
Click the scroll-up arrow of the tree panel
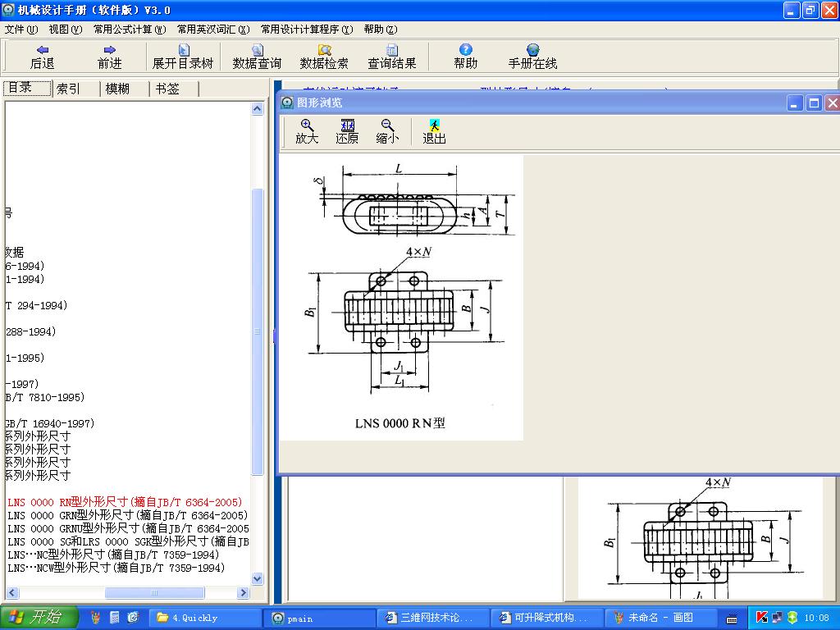pyautogui.click(x=257, y=109)
